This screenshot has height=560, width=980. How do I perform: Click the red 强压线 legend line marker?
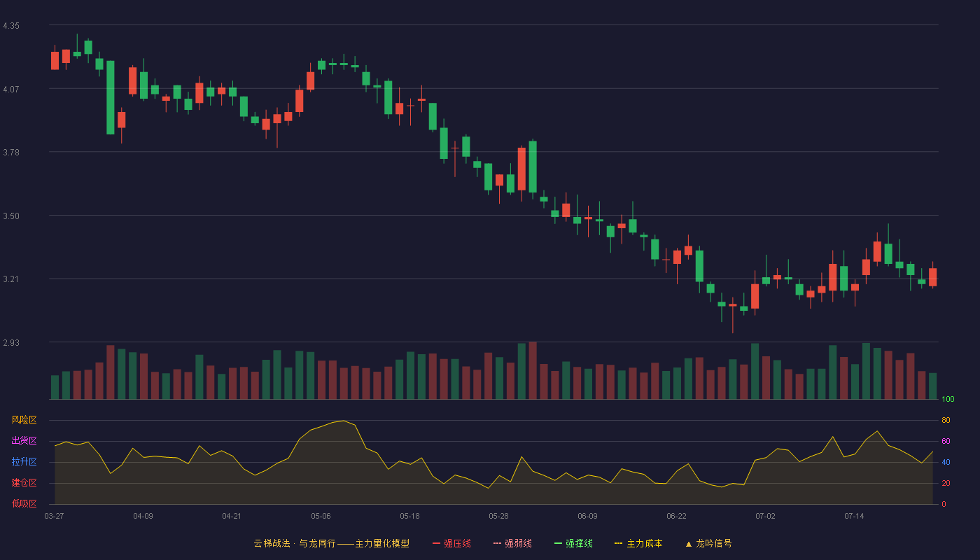tap(437, 543)
